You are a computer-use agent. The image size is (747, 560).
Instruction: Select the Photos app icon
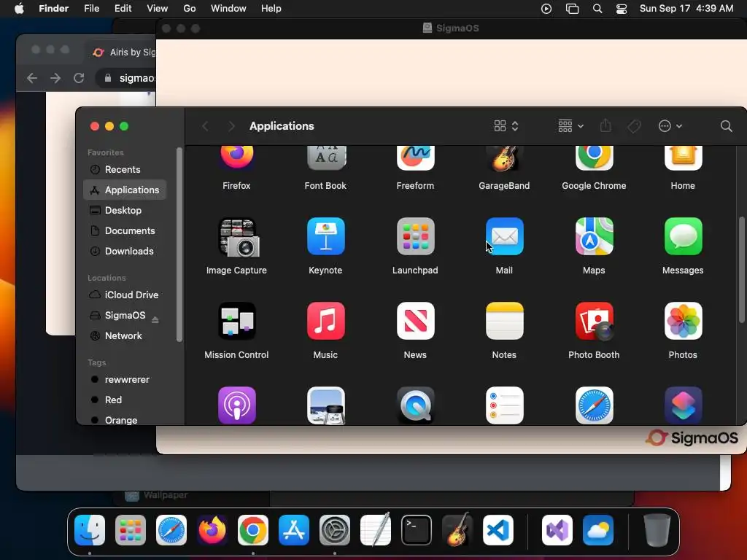683,321
